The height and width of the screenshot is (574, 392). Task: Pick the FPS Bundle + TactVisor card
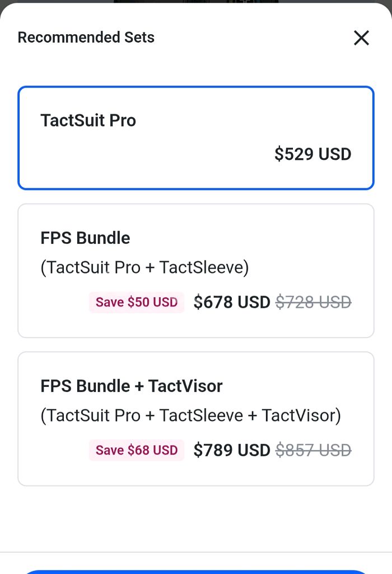(x=196, y=418)
